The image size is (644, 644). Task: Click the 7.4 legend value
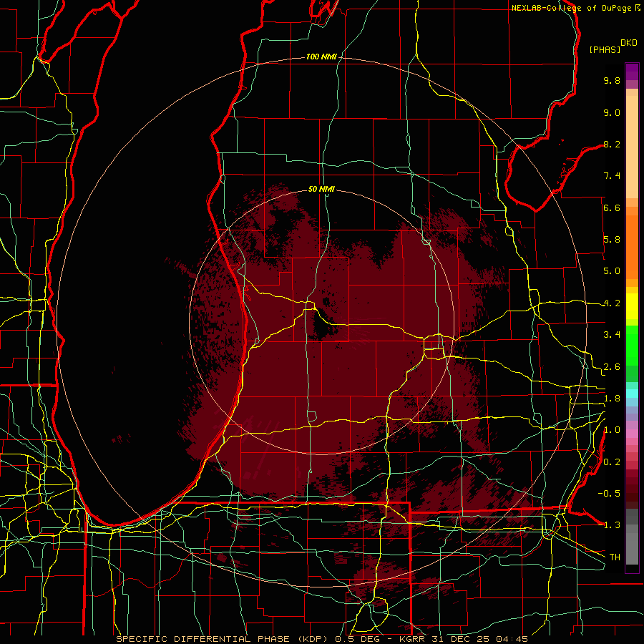(612, 176)
